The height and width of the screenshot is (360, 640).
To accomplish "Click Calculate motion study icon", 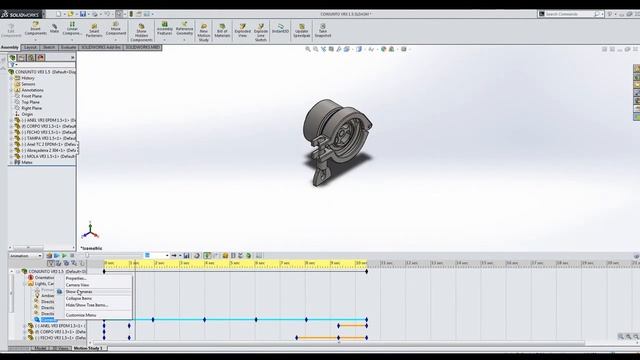I will (49, 256).
